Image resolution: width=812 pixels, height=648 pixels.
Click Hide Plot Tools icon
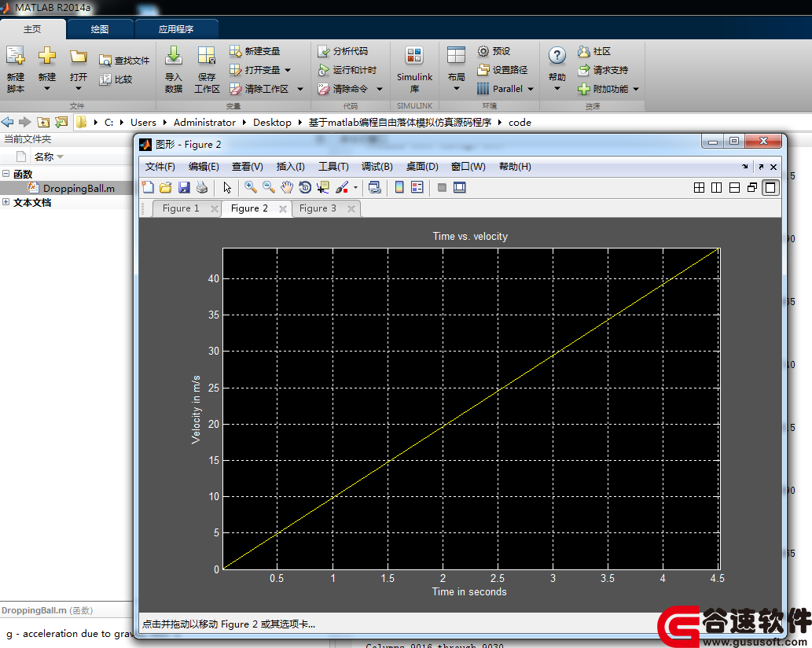click(x=442, y=187)
